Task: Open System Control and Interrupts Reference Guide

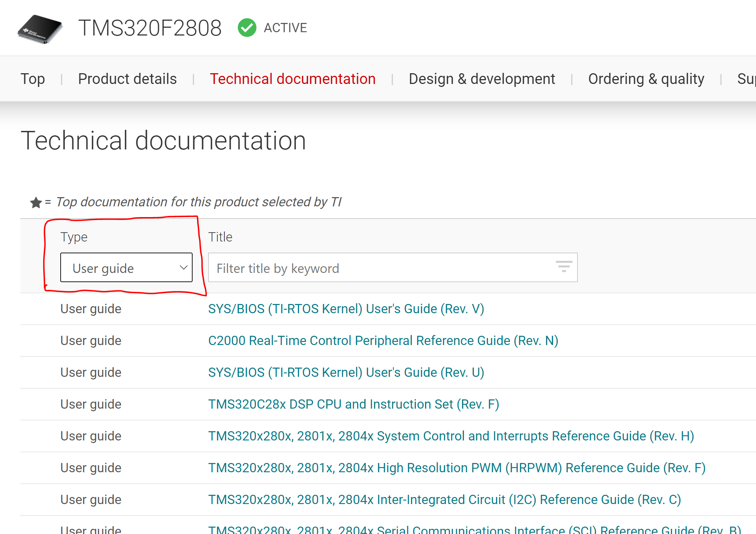Action: pos(451,436)
